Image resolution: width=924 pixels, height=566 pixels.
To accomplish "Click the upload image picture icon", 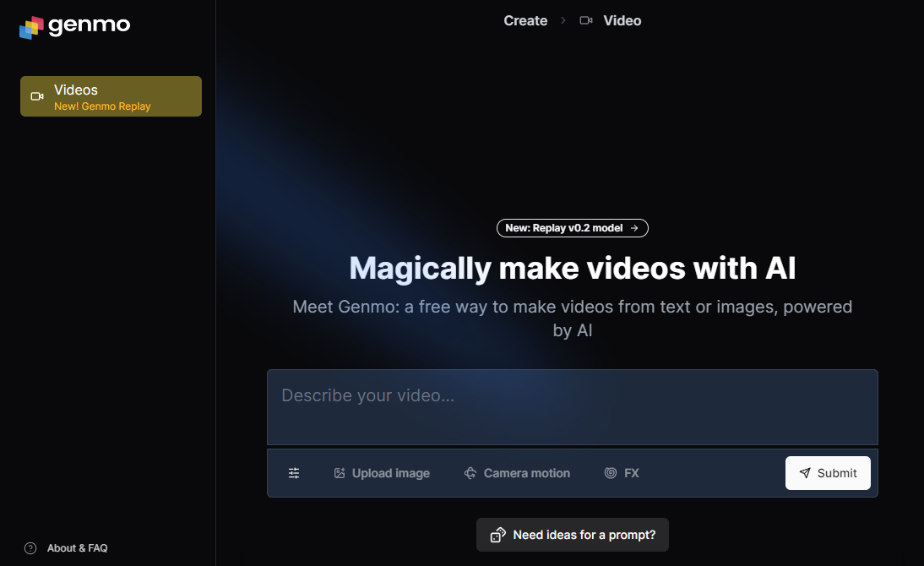I will 340,473.
